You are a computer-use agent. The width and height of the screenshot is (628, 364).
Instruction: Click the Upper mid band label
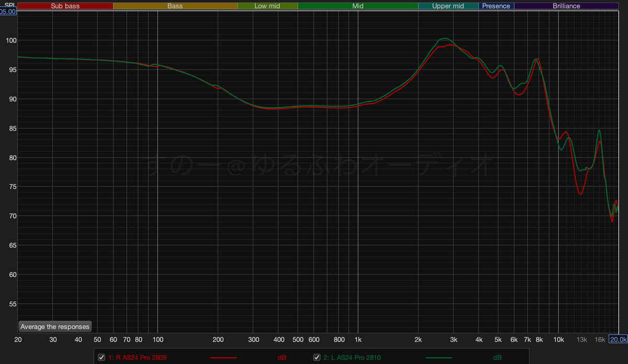pyautogui.click(x=448, y=6)
